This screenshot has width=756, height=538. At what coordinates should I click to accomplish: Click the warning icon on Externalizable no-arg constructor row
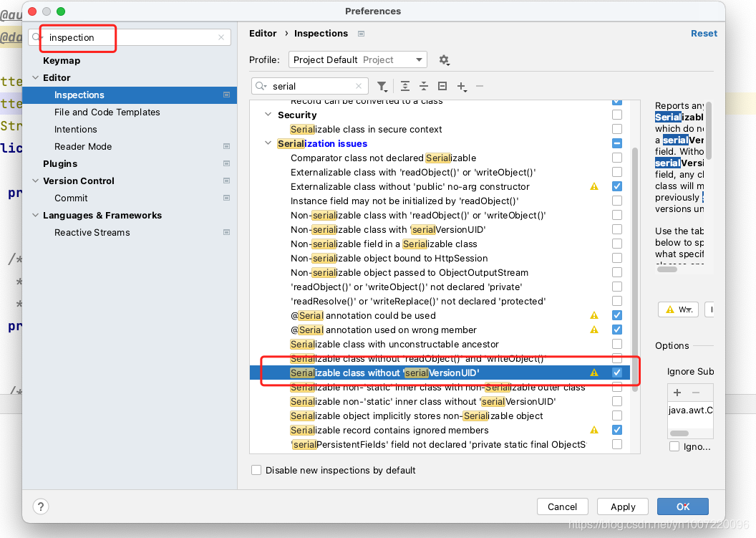(x=594, y=186)
